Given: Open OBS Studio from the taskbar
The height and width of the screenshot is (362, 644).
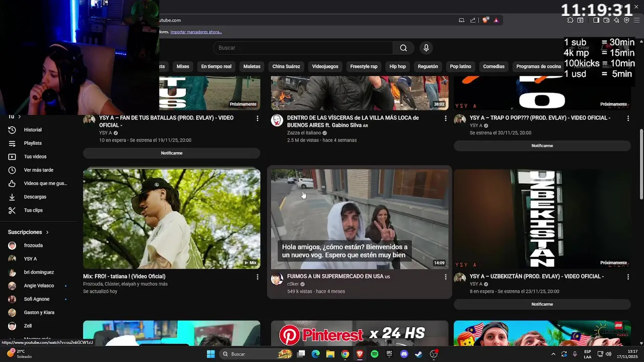Looking at the screenshot, I should [433, 354].
